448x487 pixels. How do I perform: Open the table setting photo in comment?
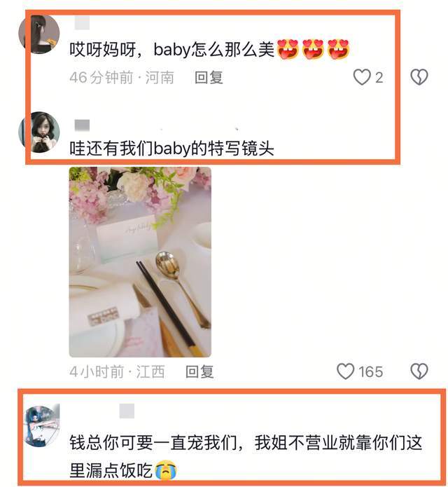140,262
